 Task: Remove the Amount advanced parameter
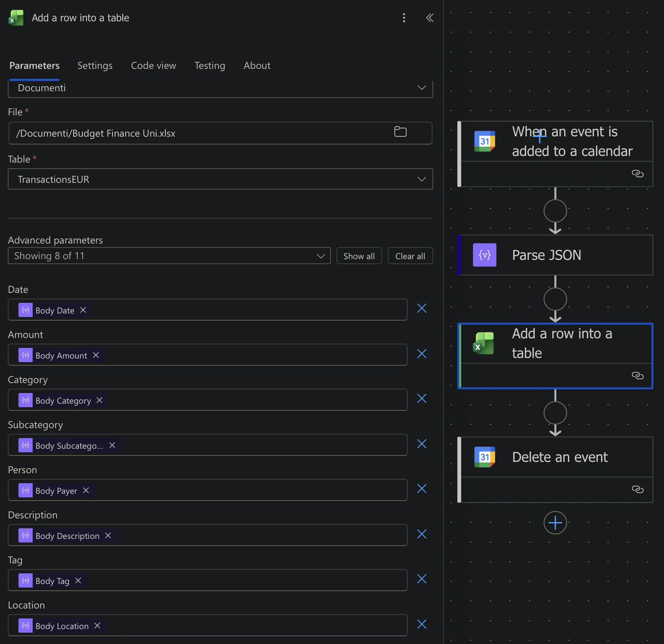click(421, 354)
